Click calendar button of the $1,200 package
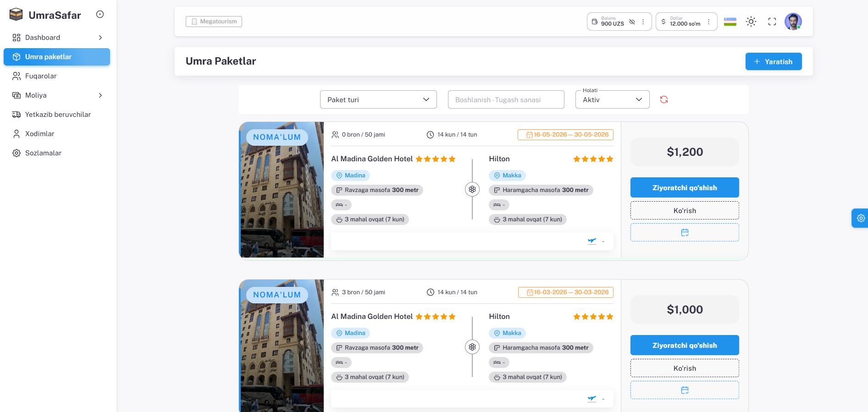This screenshot has height=412, width=868. tap(685, 232)
